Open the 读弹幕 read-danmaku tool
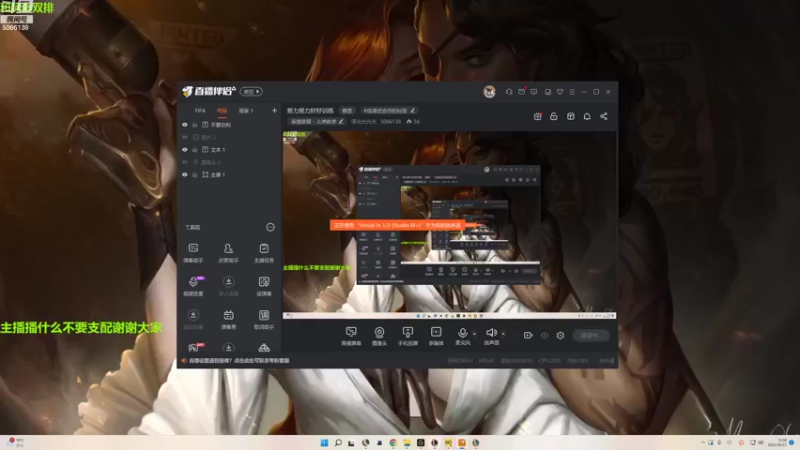Screen dimensions: 800x450 (x=264, y=286)
